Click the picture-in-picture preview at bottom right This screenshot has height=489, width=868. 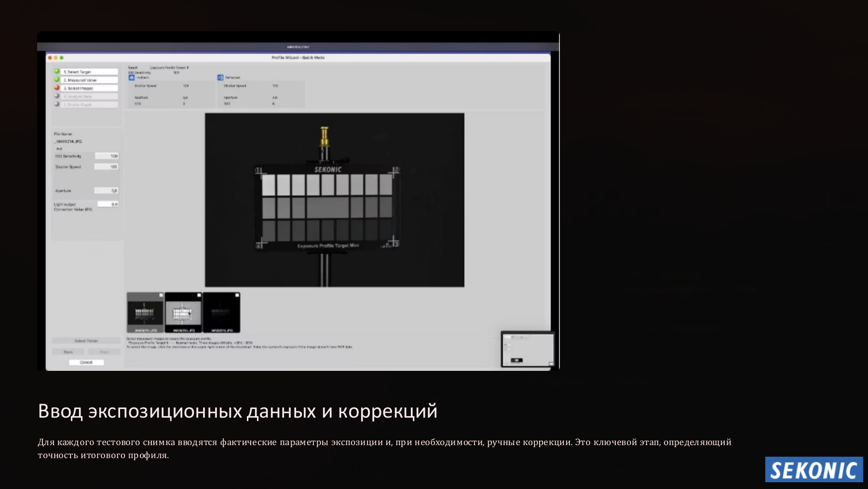(x=528, y=349)
